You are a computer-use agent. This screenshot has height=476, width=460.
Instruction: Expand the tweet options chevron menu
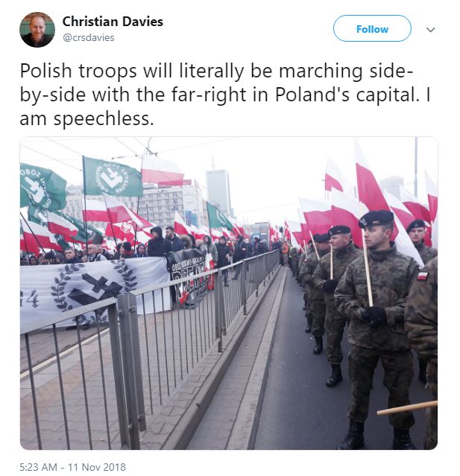430,30
